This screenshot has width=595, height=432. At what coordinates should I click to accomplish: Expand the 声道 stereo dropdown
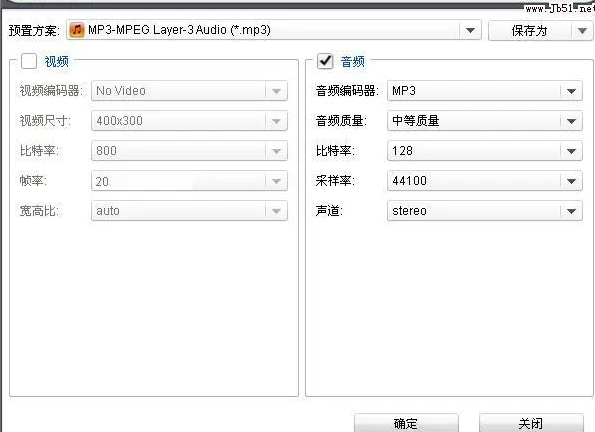point(485,211)
